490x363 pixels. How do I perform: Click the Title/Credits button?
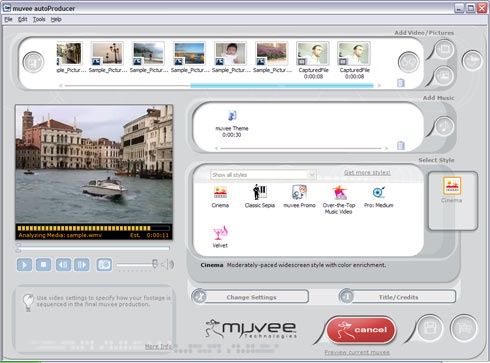pos(398,297)
